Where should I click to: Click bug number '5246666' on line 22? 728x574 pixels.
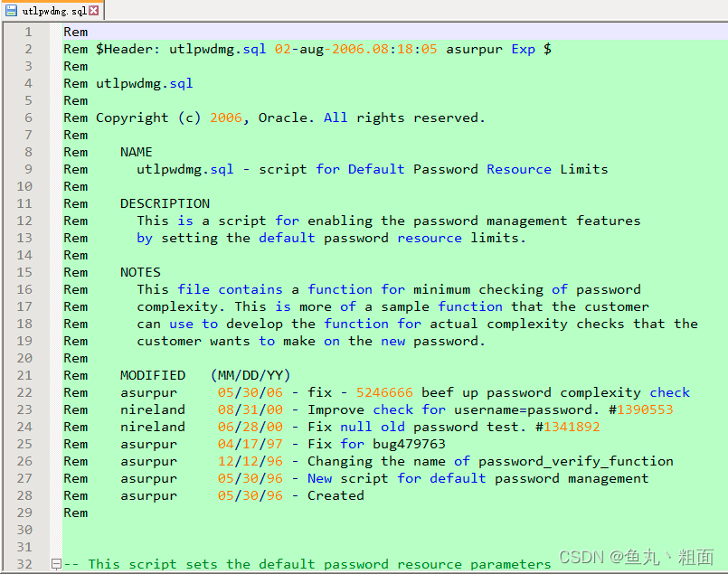click(x=384, y=392)
